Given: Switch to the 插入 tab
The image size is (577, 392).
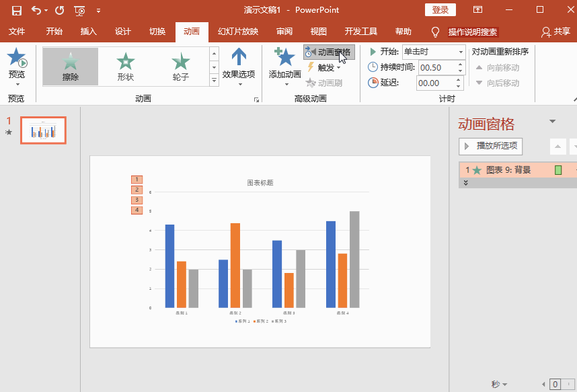Looking at the screenshot, I should coord(89,32).
